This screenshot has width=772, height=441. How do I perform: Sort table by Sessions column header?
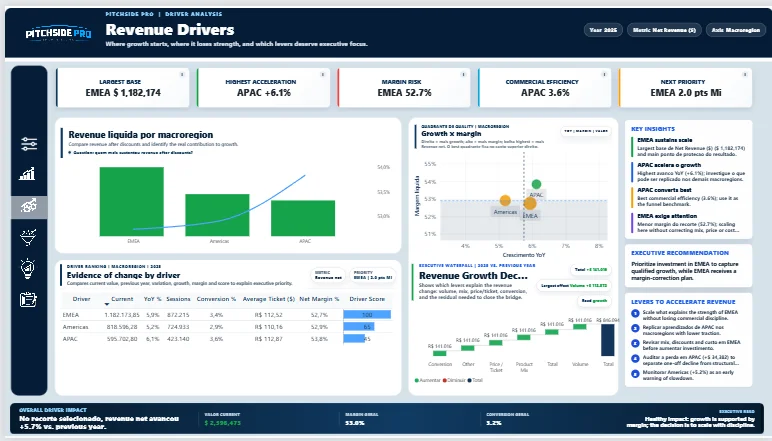(x=178, y=299)
